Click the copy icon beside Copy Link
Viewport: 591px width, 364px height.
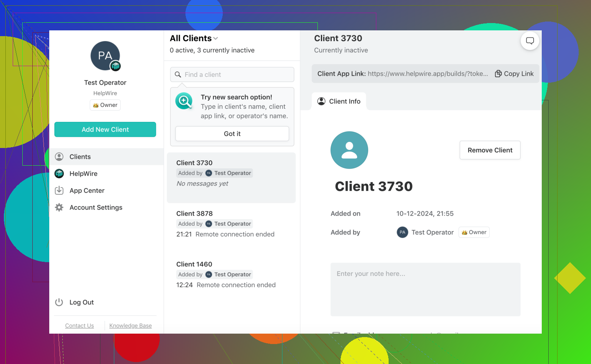click(x=498, y=73)
